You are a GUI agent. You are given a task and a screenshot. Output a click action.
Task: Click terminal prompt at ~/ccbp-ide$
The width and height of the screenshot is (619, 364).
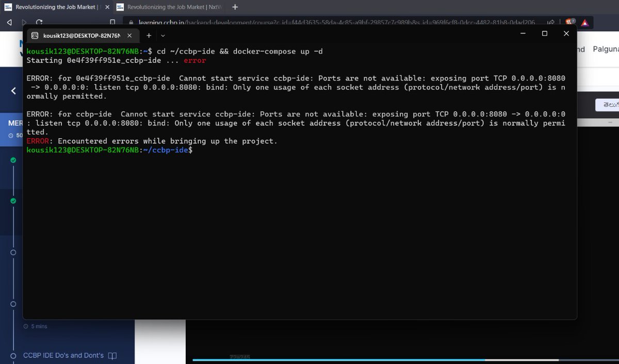(x=109, y=150)
